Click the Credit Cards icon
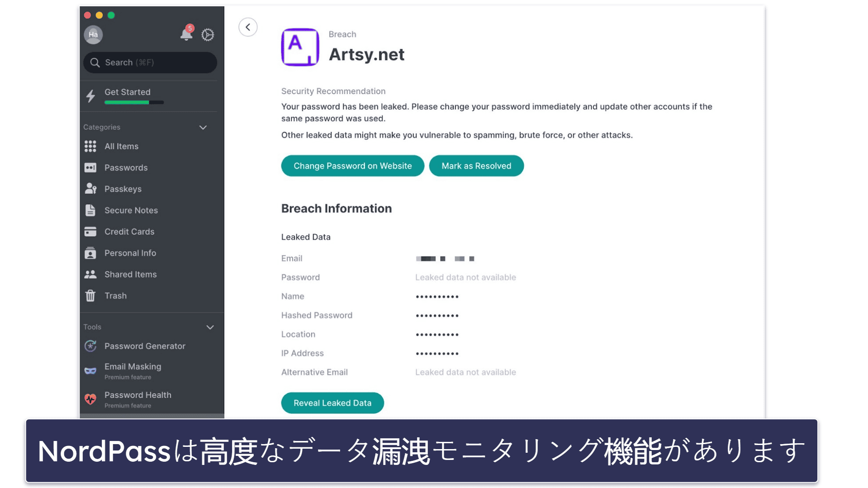868x488 pixels. point(90,232)
